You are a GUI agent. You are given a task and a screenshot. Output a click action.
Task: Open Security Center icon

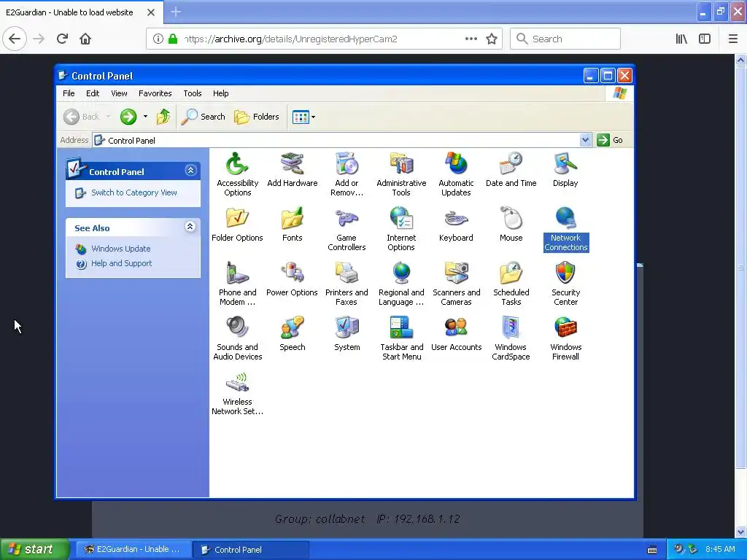coord(565,284)
